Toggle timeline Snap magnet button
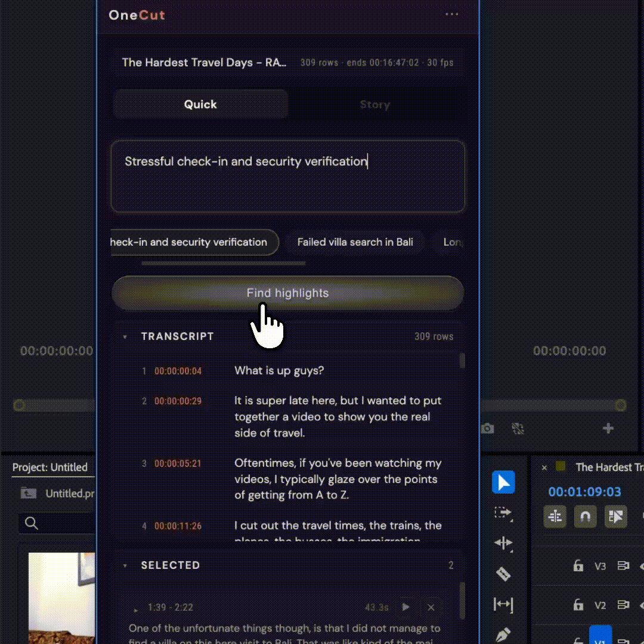The height and width of the screenshot is (644, 644). [x=586, y=516]
